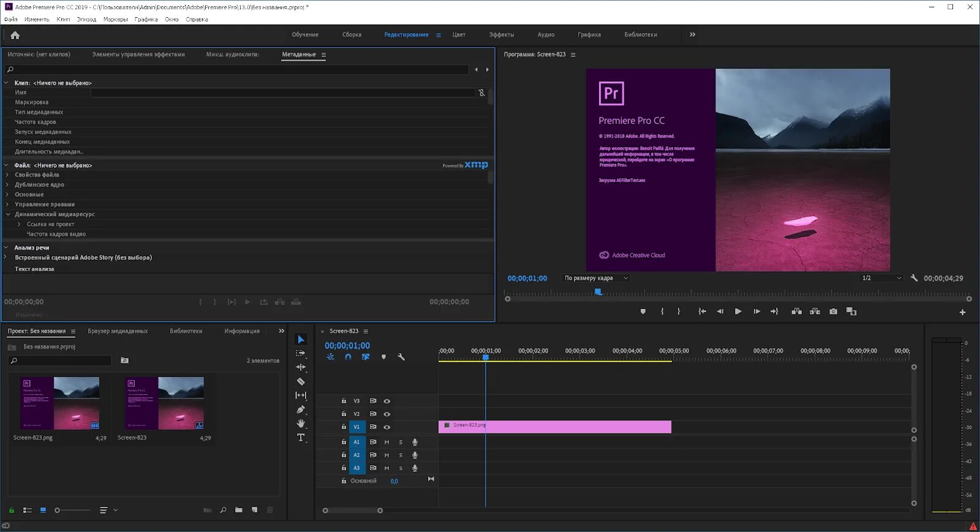Select the Screen-823.png clip on timeline

click(555, 427)
